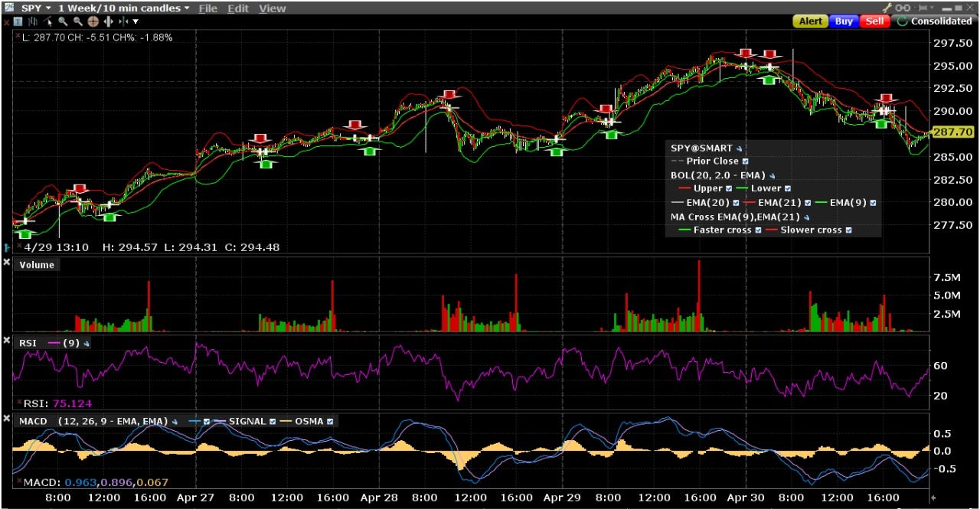Toggle the MACD blue line checkbox
This screenshot has height=509, width=980.
click(207, 422)
